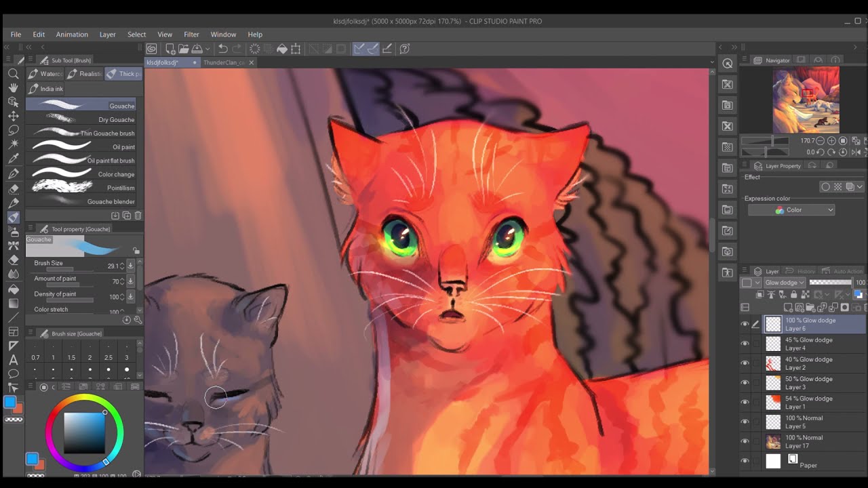This screenshot has height=488, width=868.
Task: Create a new raster layer
Action: coord(788,308)
